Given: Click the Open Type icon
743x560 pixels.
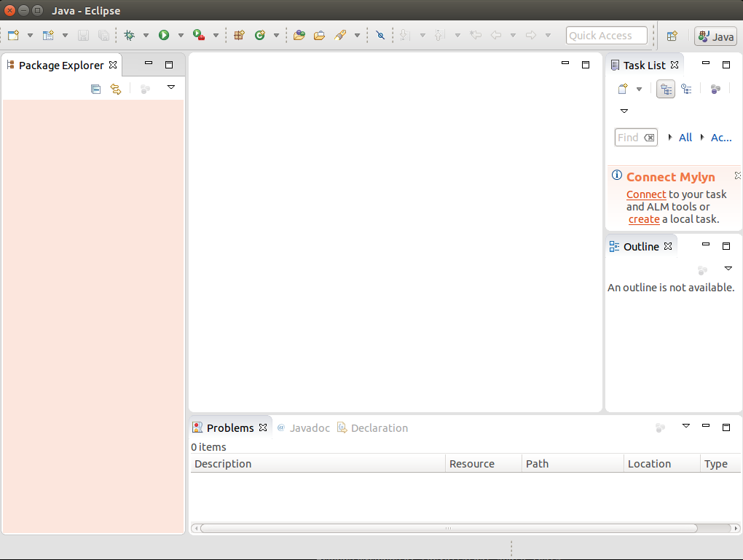Looking at the screenshot, I should (x=299, y=35).
